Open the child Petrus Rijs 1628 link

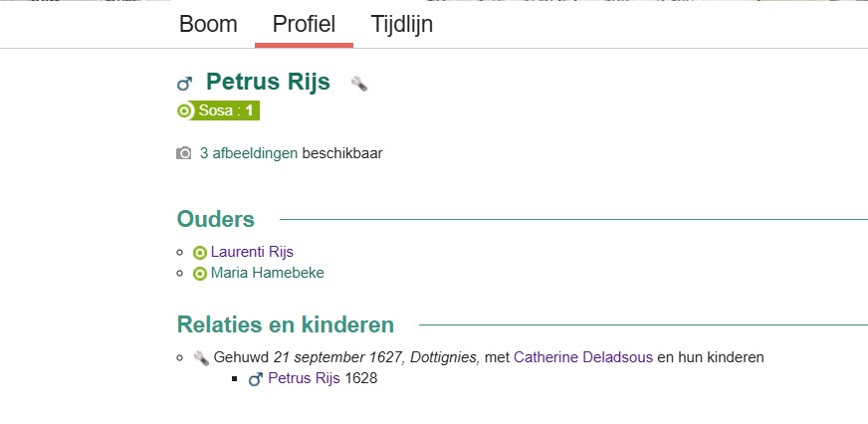point(305,378)
